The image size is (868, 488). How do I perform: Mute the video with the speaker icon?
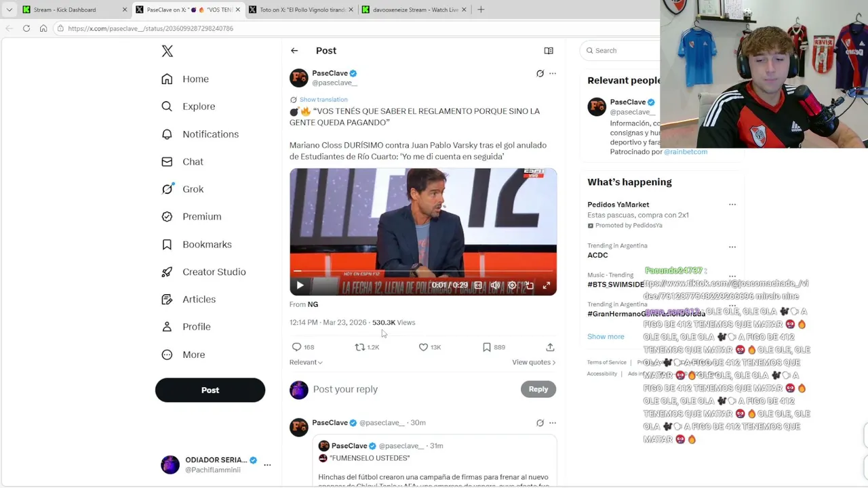495,285
